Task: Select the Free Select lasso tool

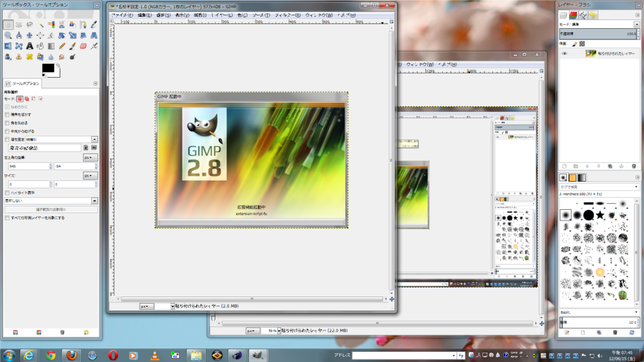Action: [30, 25]
